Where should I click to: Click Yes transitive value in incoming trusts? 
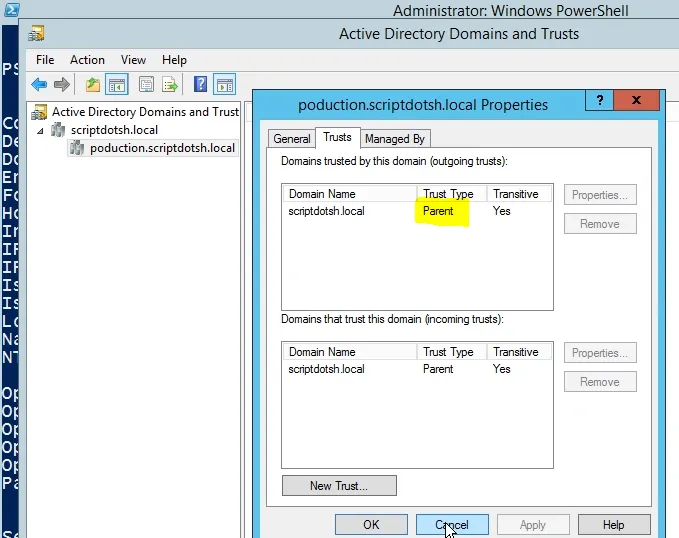[x=501, y=369]
